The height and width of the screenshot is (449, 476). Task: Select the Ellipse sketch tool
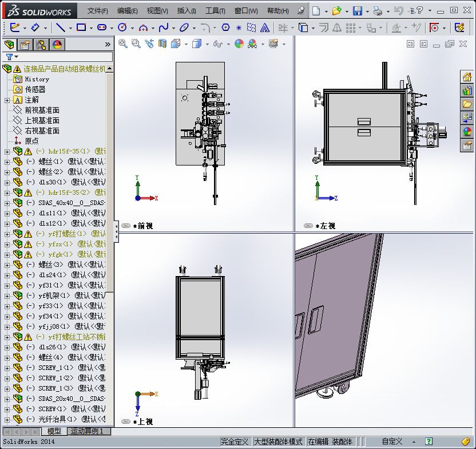pos(184,27)
